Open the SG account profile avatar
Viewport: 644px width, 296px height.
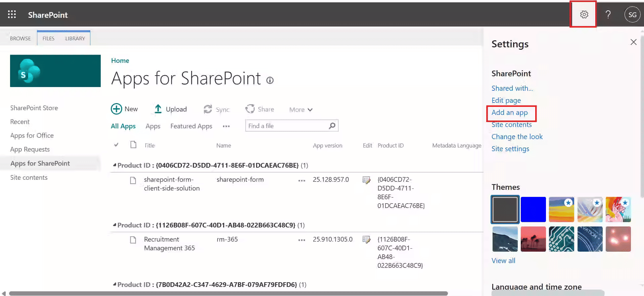[632, 15]
